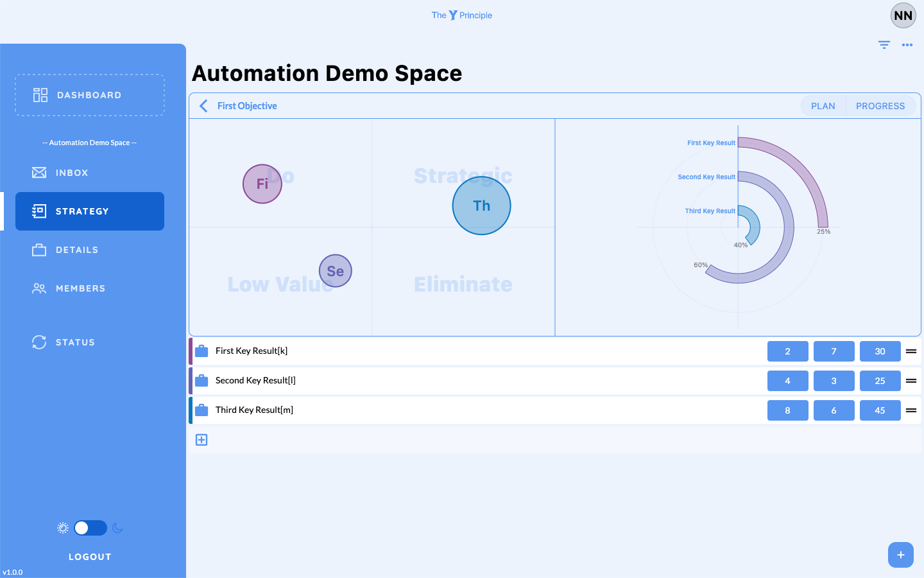Click the LOGOUT button
The image size is (924, 578).
(90, 557)
